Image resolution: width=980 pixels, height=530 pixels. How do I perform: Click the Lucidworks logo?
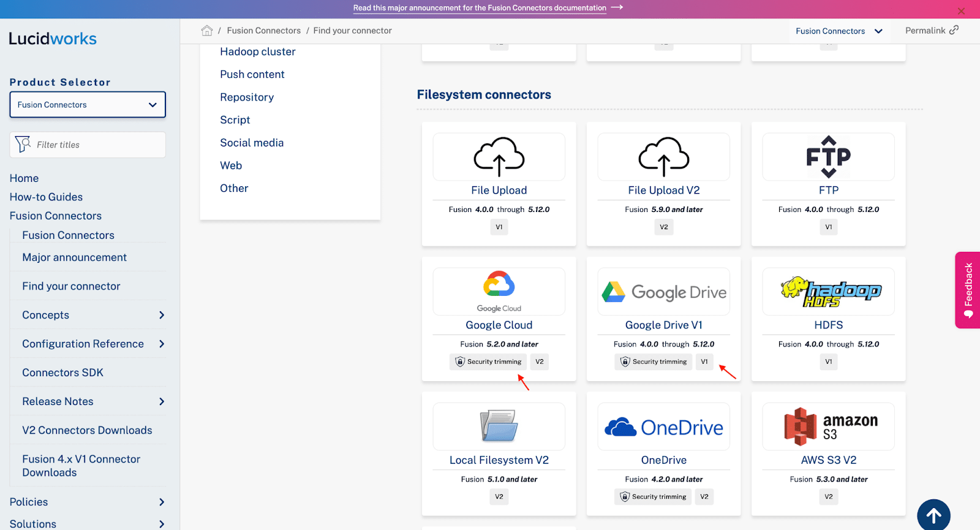53,39
